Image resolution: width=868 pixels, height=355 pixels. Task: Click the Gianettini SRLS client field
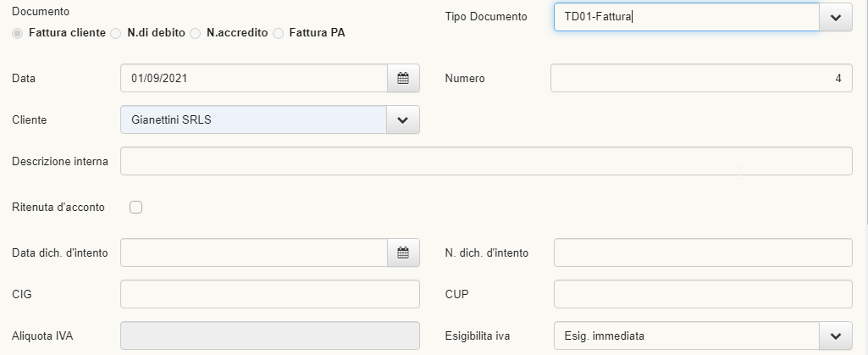(x=254, y=119)
